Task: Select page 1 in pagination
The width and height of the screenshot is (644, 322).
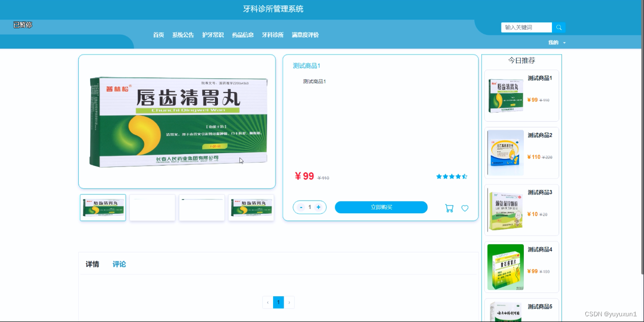Action: click(x=278, y=302)
